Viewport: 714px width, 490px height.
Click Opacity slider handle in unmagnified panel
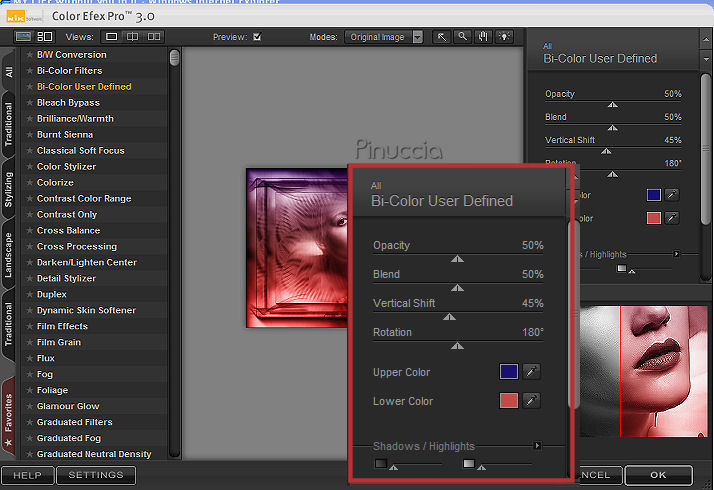(x=613, y=105)
